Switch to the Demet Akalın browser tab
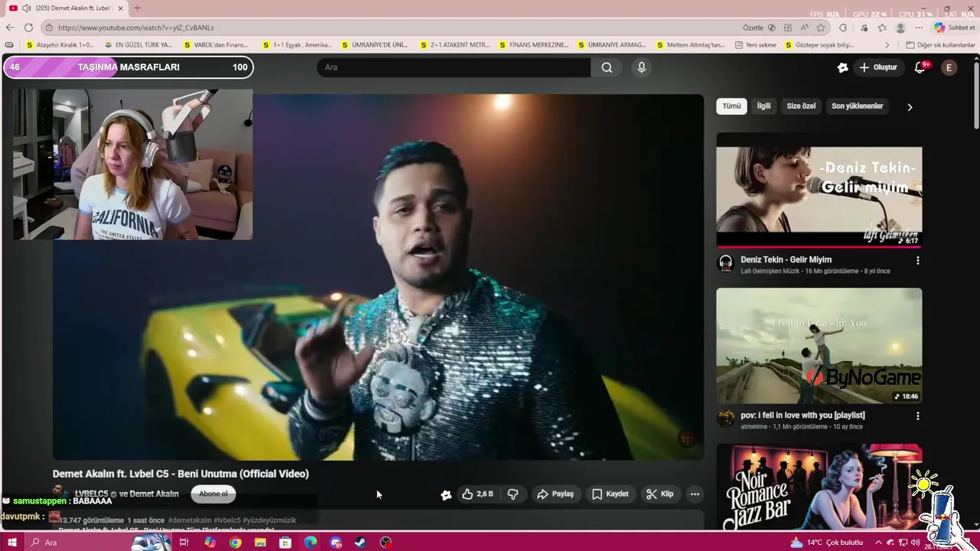Image resolution: width=980 pixels, height=551 pixels. point(67,8)
